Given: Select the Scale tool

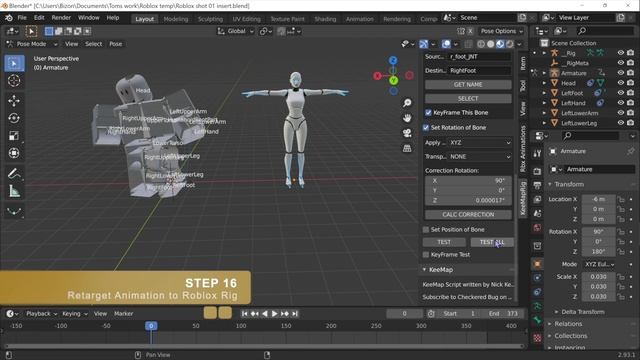Looking at the screenshot, I should pyautogui.click(x=14, y=136).
